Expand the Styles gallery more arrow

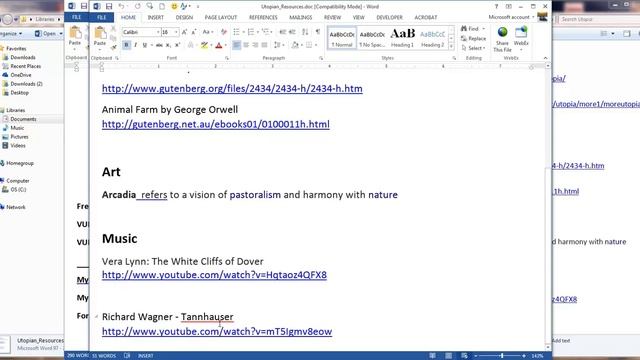pos(451,47)
